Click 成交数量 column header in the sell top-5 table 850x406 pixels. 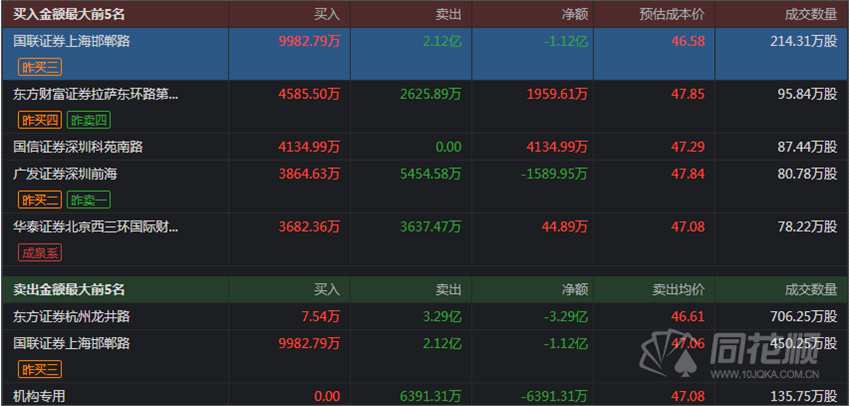point(811,289)
